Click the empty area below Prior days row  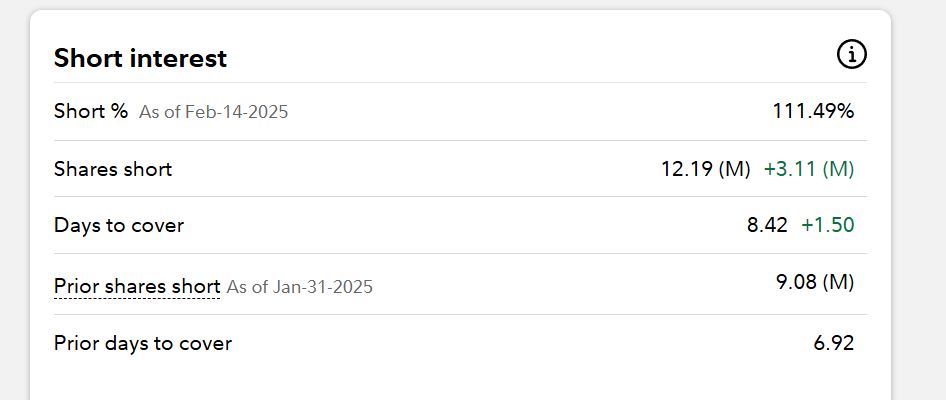(460, 382)
